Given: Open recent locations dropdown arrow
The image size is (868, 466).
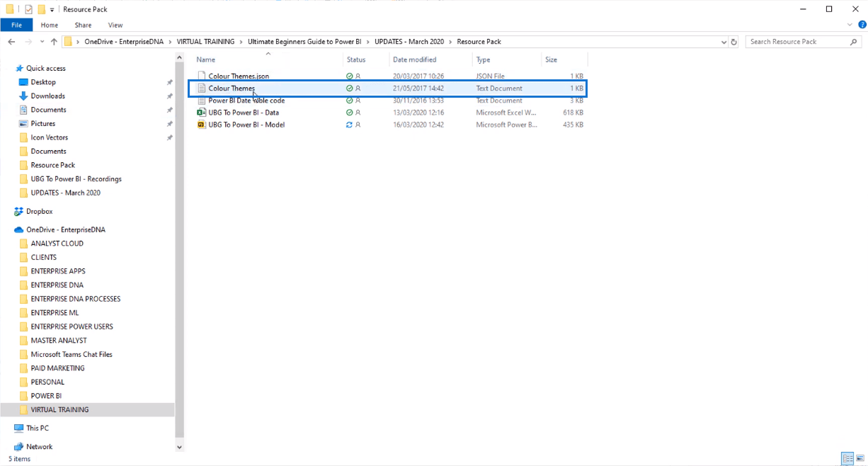Looking at the screenshot, I should [x=42, y=42].
